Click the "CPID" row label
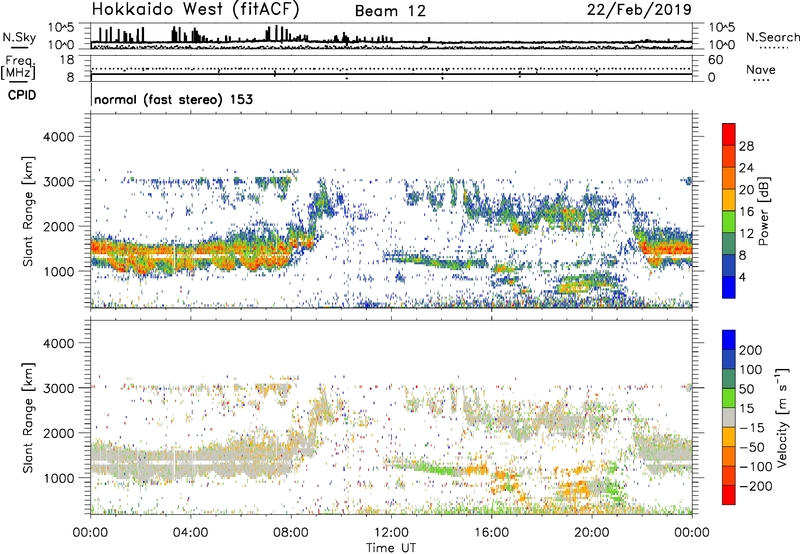Screen dimensions: 800x554 [22, 95]
